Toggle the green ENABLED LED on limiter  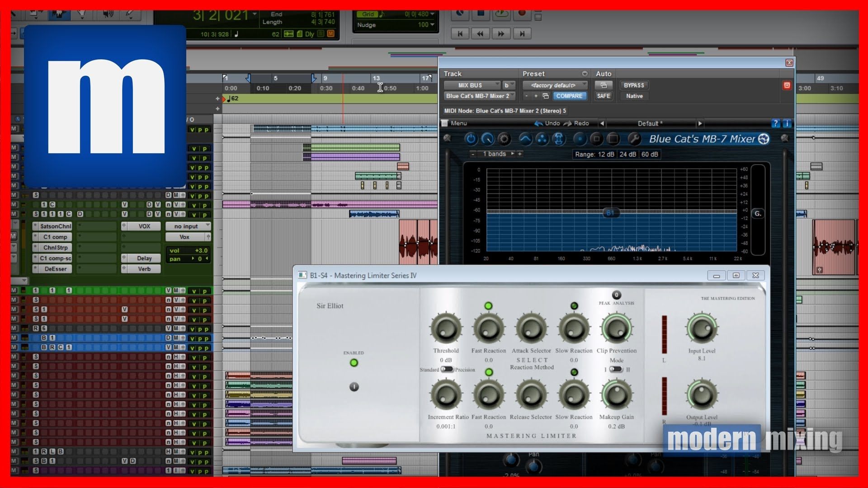pos(354,362)
